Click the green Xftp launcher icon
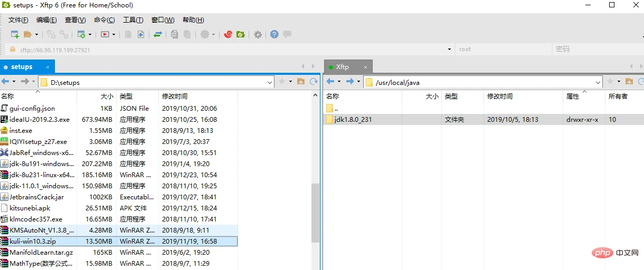The width and height of the screenshot is (644, 270). coord(240,34)
